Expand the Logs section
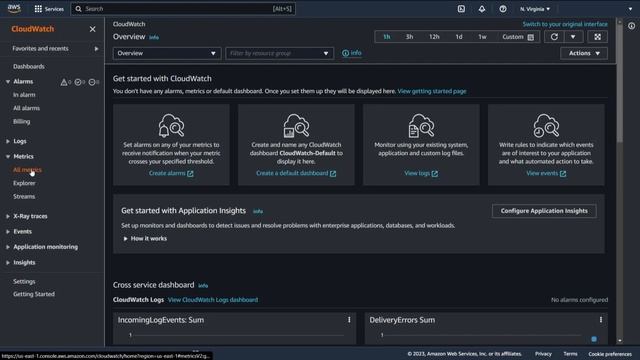 coord(8,141)
